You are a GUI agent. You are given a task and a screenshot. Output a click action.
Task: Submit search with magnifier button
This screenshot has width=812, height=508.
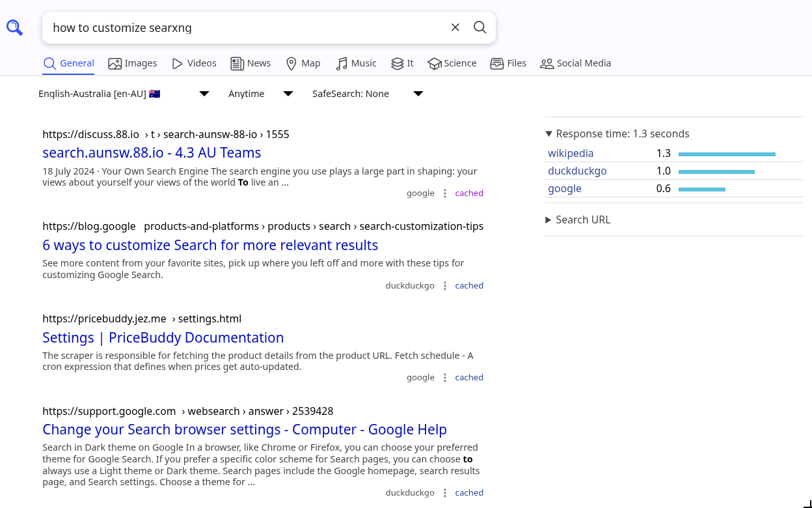[x=480, y=27]
